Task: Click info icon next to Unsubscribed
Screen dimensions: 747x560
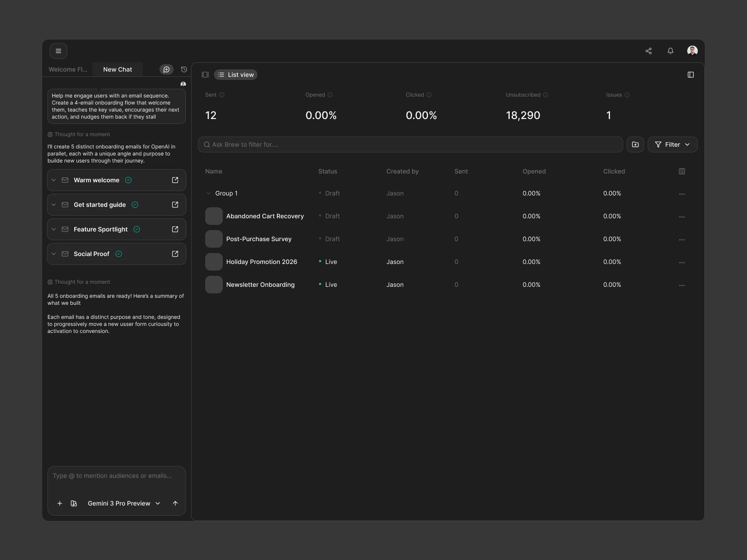Action: [x=546, y=95]
